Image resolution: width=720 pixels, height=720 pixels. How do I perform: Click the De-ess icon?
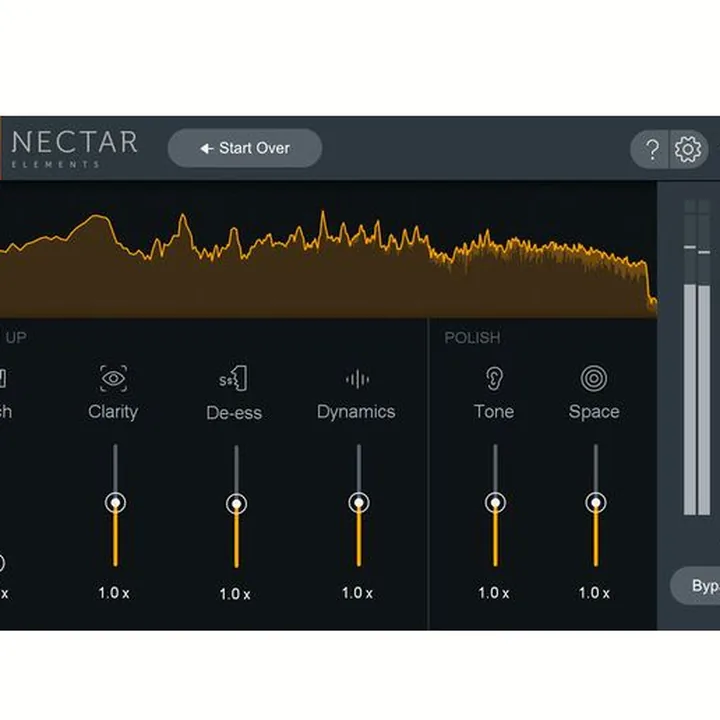(234, 378)
